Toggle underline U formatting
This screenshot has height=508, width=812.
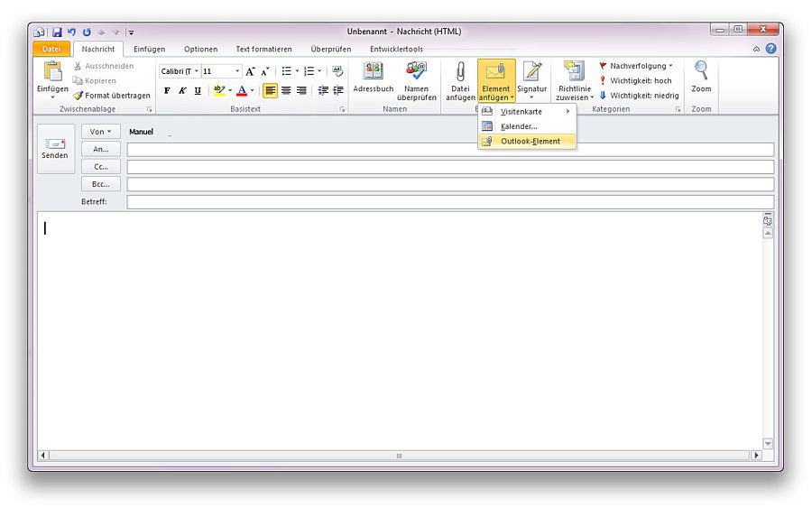coord(198,90)
